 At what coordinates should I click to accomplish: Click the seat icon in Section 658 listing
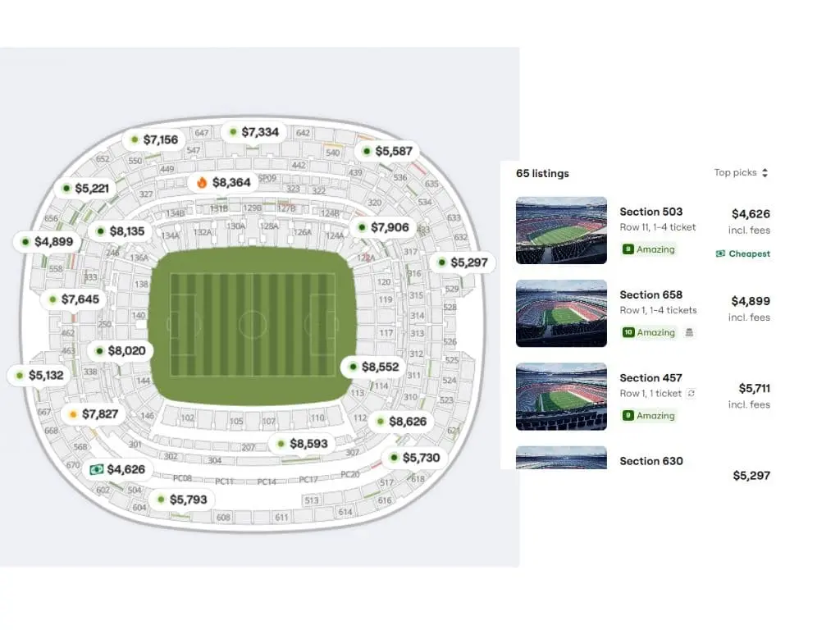click(x=689, y=333)
